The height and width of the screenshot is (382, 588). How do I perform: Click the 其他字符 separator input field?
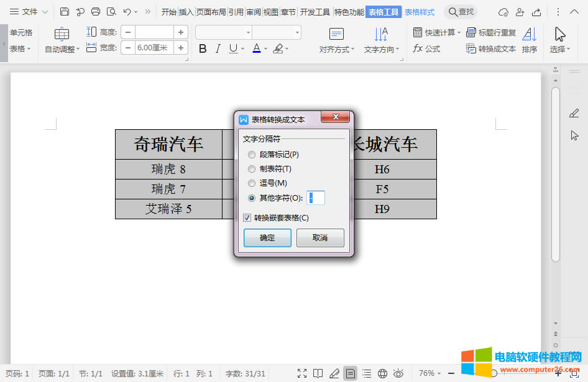coord(315,197)
